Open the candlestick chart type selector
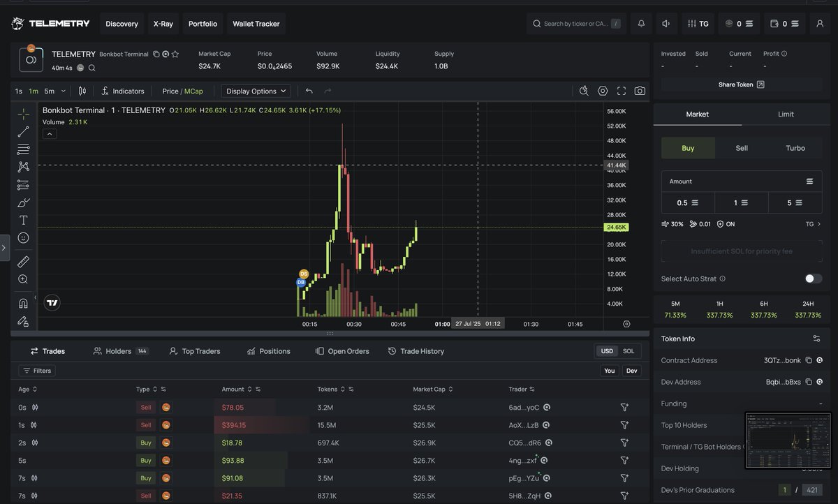 coord(82,91)
